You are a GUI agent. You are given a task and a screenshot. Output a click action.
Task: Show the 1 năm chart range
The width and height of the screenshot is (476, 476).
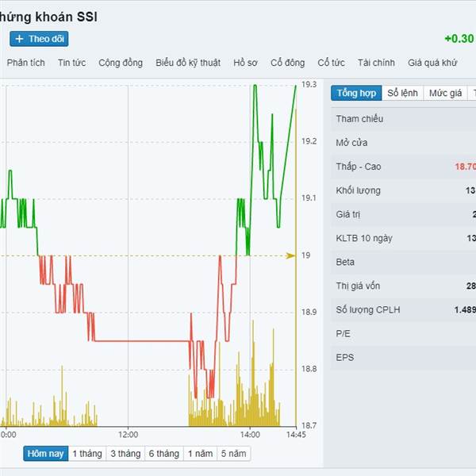point(199,454)
